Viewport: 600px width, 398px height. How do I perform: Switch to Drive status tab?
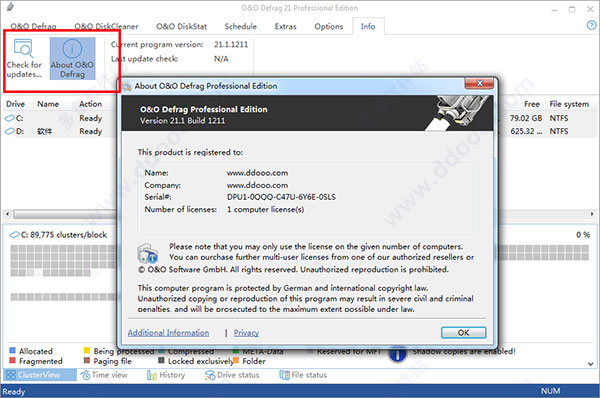(x=232, y=375)
